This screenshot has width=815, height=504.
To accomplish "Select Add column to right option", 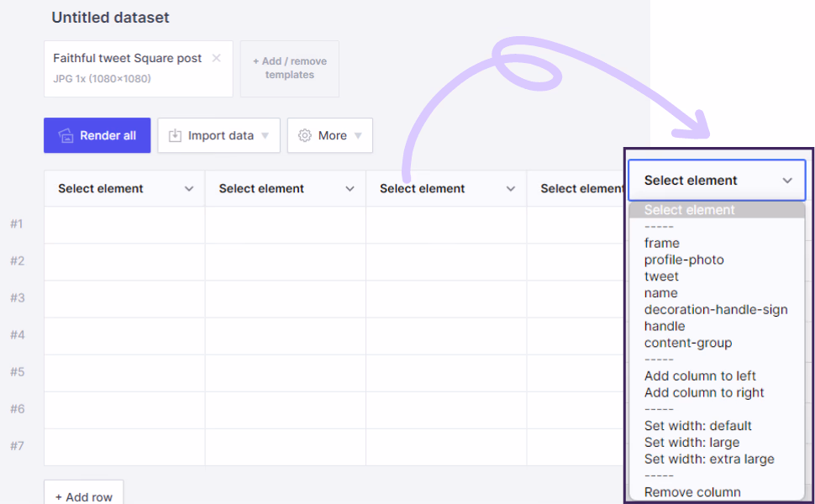I will (x=704, y=392).
